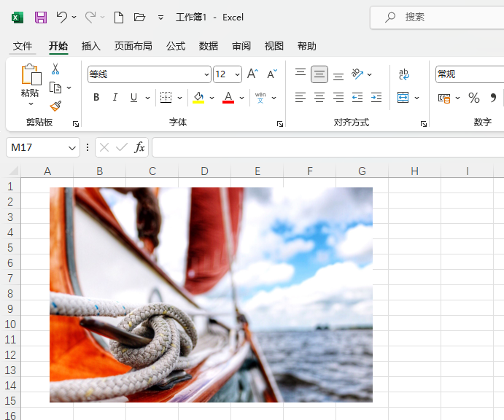This screenshot has width=504, height=420.
Task: Open the Copy options dropdown arrow
Action: [69, 87]
